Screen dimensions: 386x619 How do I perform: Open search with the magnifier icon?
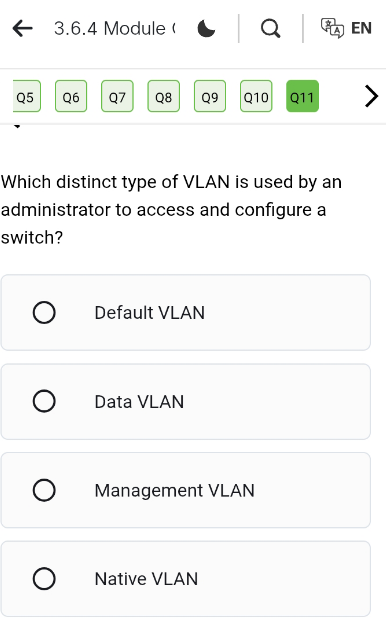(x=271, y=28)
